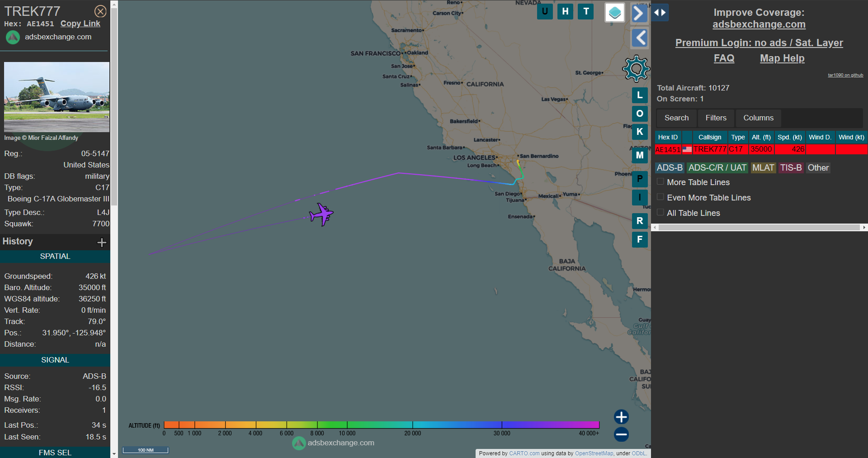
Task: Click the left arrow sidebar toggle
Action: coord(639,38)
